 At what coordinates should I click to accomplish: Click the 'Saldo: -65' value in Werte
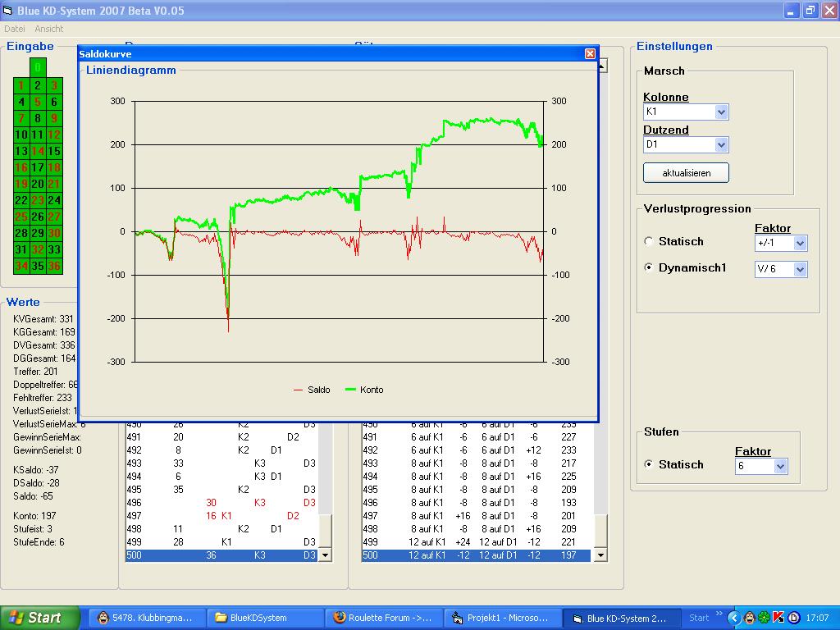pos(33,496)
